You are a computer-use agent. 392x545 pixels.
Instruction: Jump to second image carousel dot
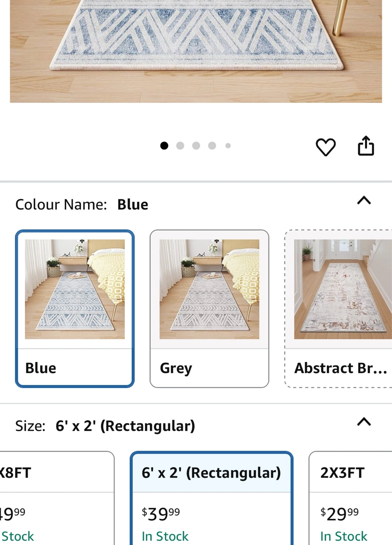click(x=180, y=146)
